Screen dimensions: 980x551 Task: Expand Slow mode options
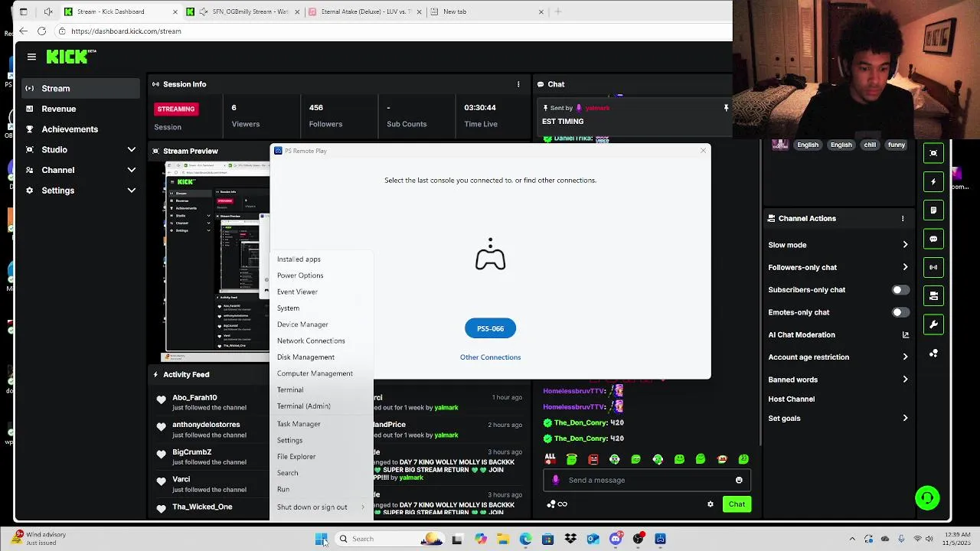click(905, 245)
